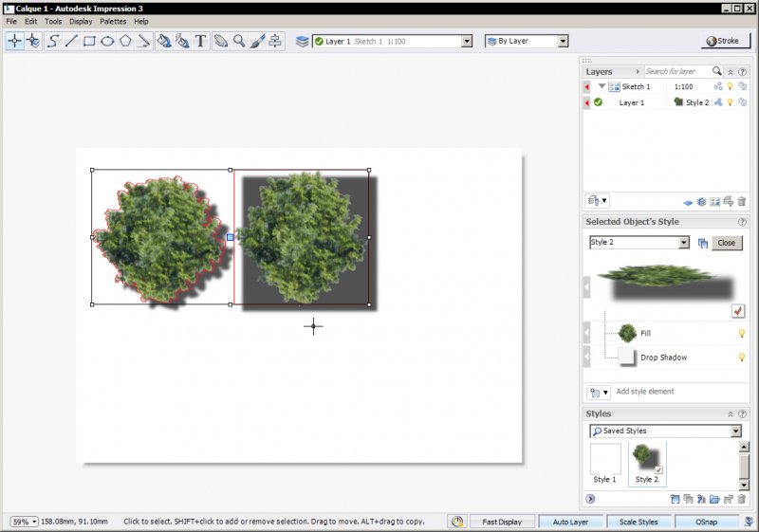Screen dimensions: 759x532
Task: Select the Style 1 thumbnail
Action: 605,464
